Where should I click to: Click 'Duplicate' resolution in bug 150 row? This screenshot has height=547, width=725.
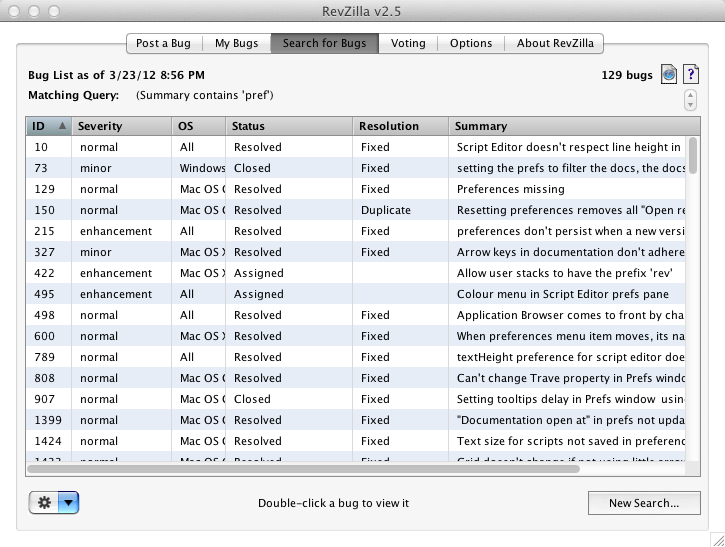click(386, 210)
